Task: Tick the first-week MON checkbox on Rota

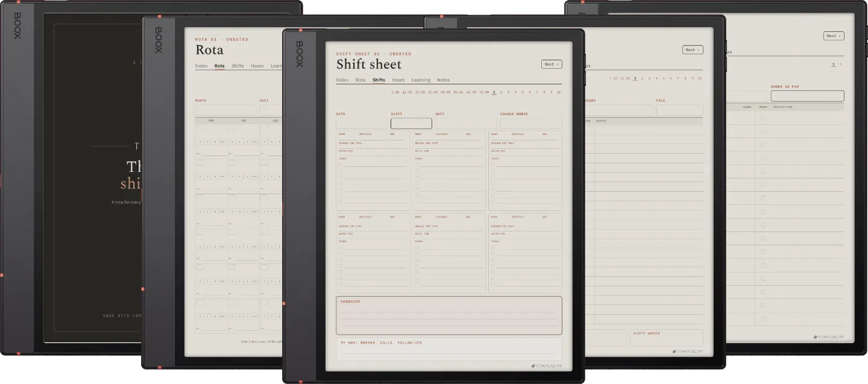Action: coord(200,128)
